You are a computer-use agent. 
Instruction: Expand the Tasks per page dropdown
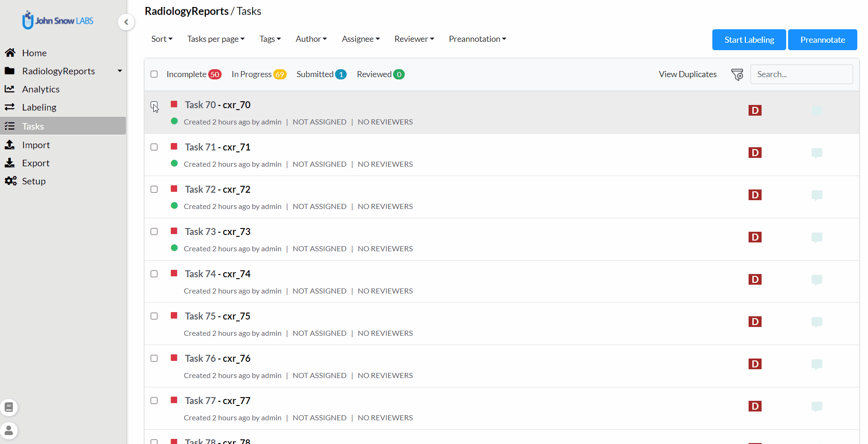pos(216,39)
